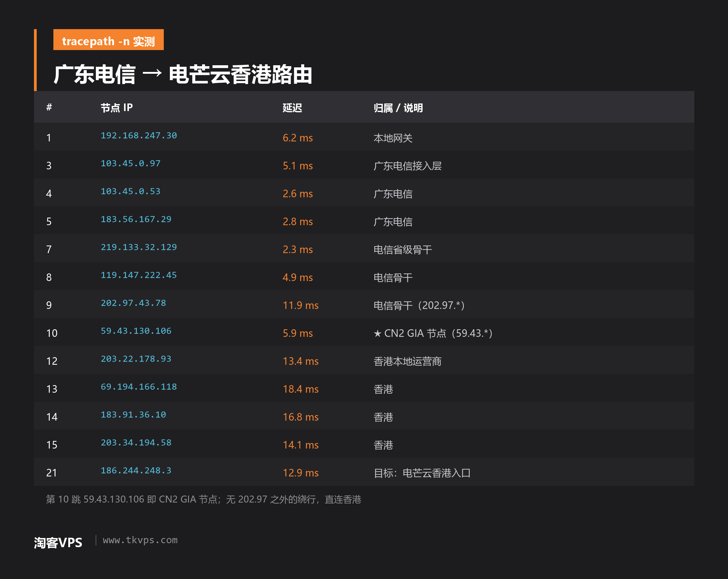Select IP address 219.133.32.129
Image resolution: width=728 pixels, height=579 pixels.
coord(139,247)
